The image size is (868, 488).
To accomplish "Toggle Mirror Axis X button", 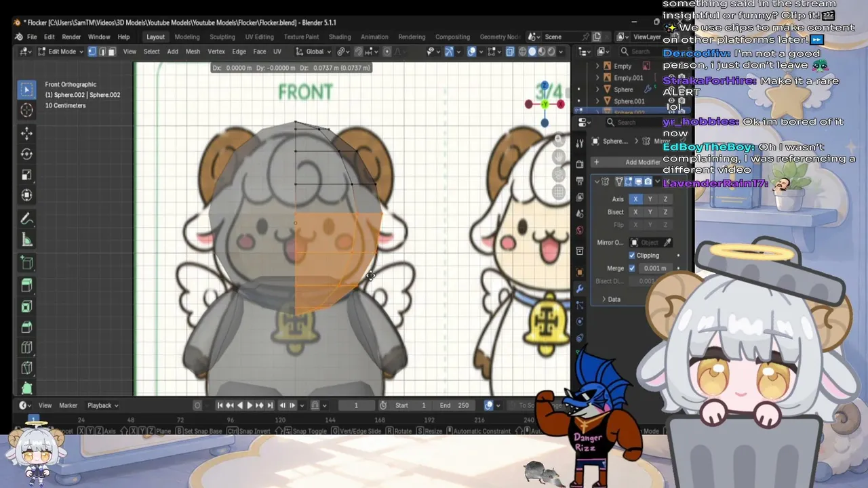I will pyautogui.click(x=635, y=199).
